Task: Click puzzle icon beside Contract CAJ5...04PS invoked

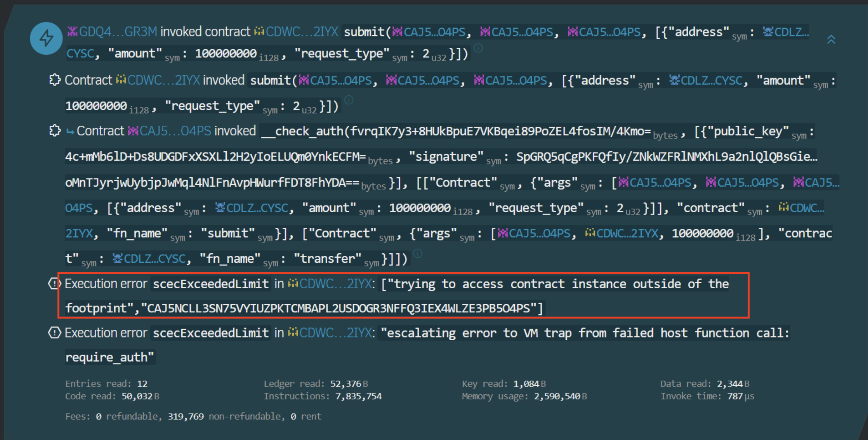Action: point(55,130)
